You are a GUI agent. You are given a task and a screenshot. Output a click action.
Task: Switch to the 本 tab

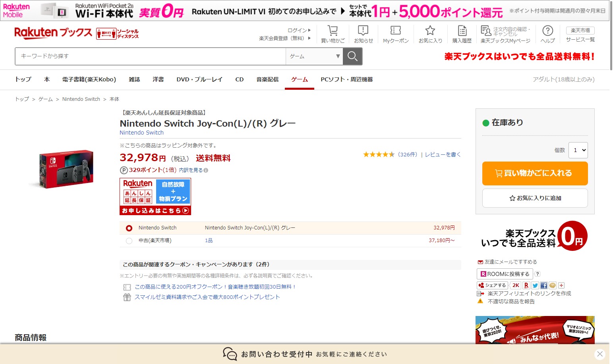pos(47,79)
